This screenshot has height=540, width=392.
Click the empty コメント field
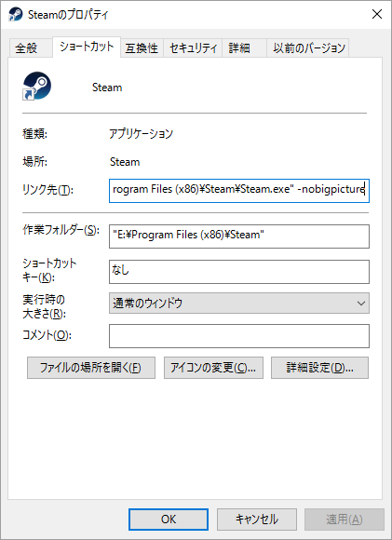coord(239,336)
